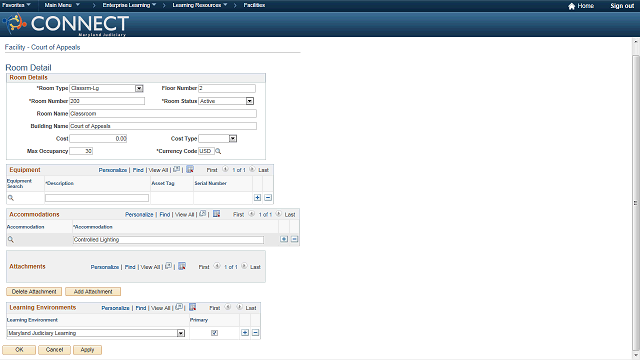Click the Home icon link

tap(581, 6)
